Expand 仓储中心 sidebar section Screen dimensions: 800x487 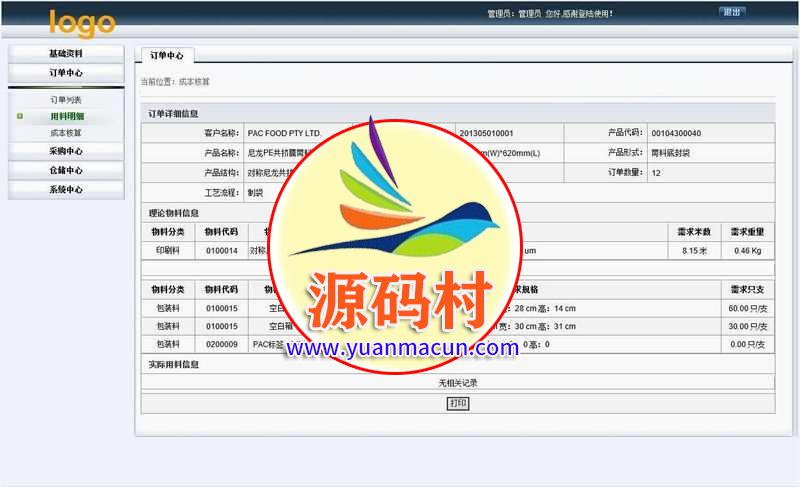tap(66, 170)
